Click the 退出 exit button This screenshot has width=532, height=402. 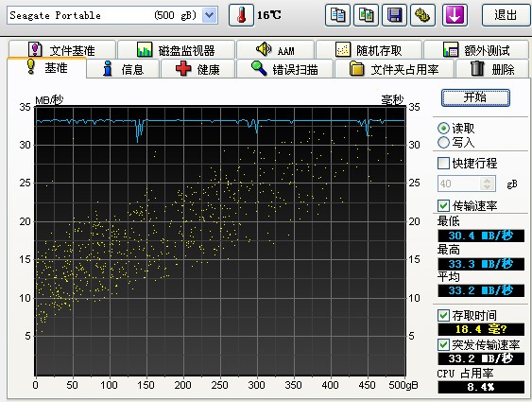[x=506, y=15]
